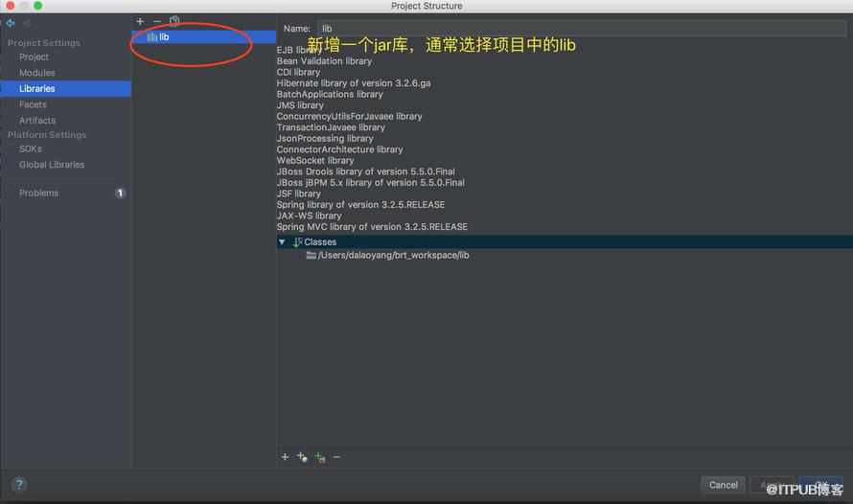Click the exclude roots icon
Screen dimensions: 853x504
(320, 457)
